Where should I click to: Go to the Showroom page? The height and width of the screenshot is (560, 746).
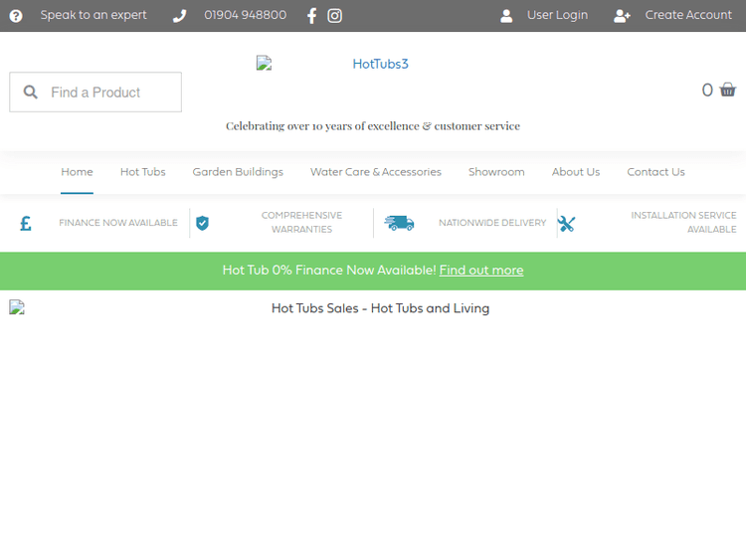point(496,172)
